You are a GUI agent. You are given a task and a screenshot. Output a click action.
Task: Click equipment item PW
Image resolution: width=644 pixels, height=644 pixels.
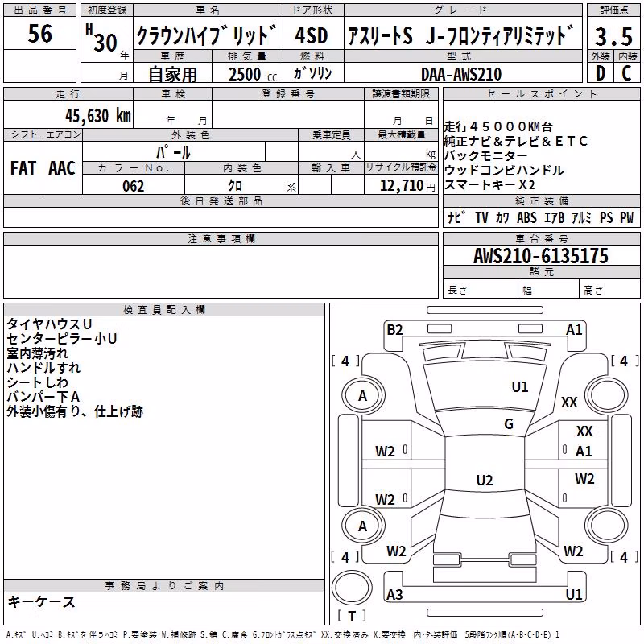point(627,217)
